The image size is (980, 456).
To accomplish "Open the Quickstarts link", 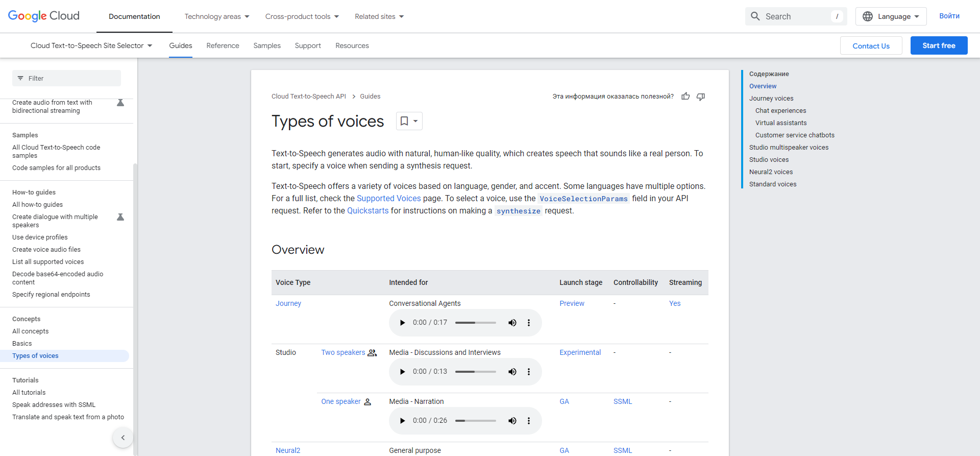I will (x=368, y=210).
